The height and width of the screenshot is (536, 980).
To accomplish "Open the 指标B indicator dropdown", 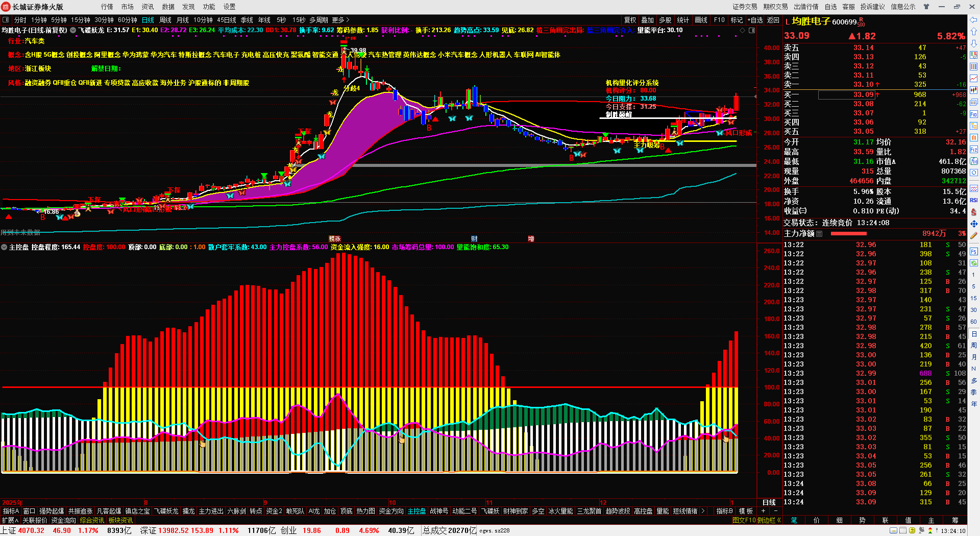I will coord(724,511).
